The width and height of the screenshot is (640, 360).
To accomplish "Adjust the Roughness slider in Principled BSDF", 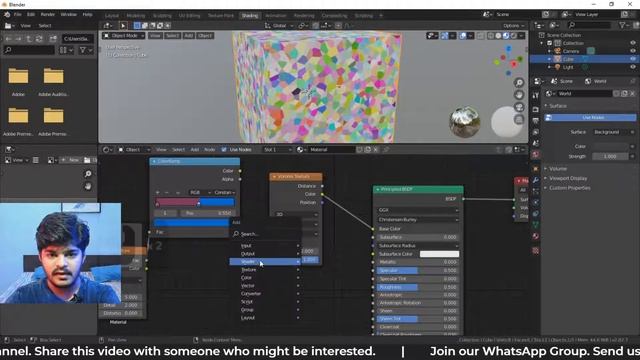I will [x=418, y=287].
